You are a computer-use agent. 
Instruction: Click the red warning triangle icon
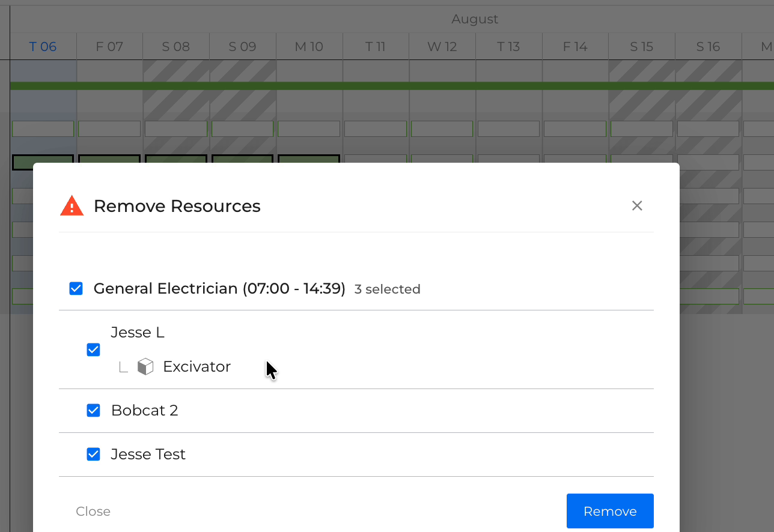[72, 206]
